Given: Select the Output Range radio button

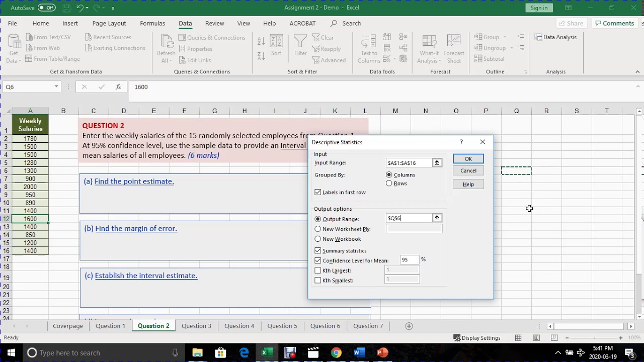Looking at the screenshot, I should (x=318, y=219).
